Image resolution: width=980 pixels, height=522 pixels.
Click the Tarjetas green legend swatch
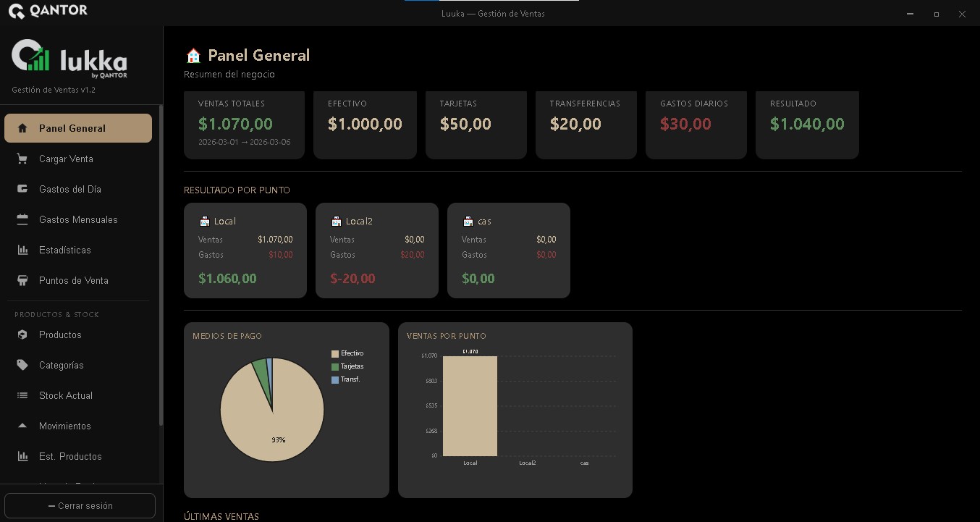tap(335, 366)
